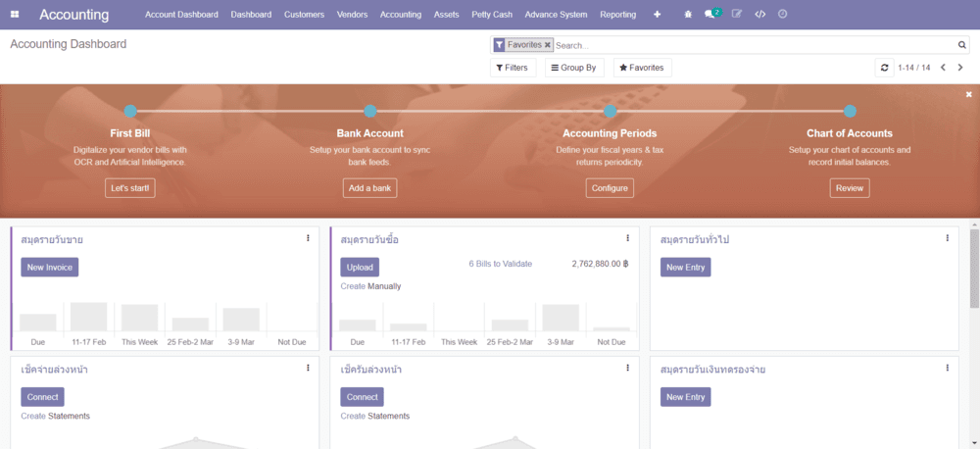Click the clock activities icon in top bar
The image size is (980, 449).
pyautogui.click(x=782, y=14)
